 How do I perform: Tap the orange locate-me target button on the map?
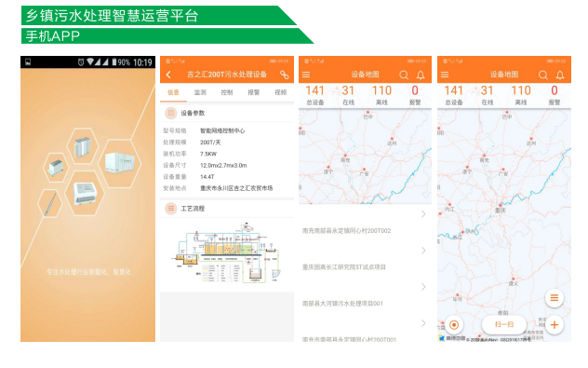pos(454,324)
